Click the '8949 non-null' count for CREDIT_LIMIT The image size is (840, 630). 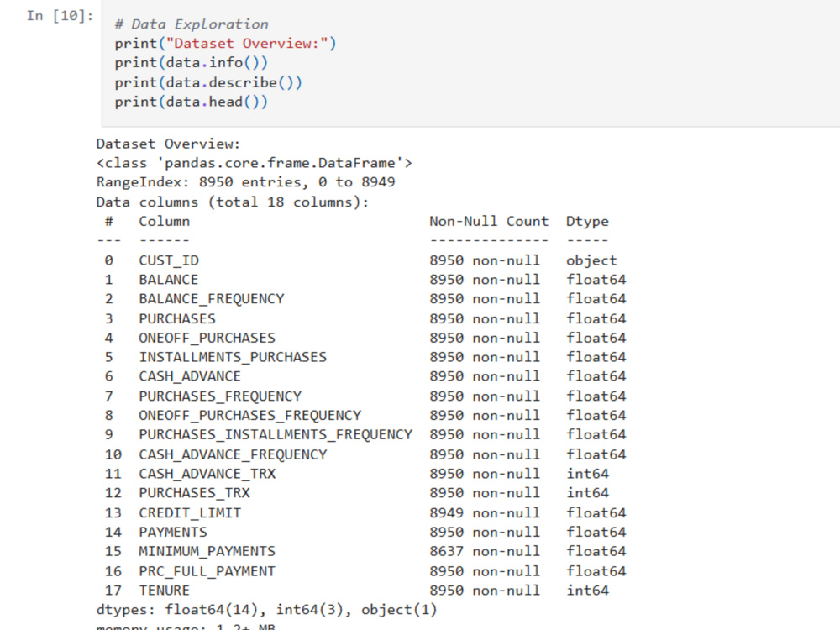[485, 512]
